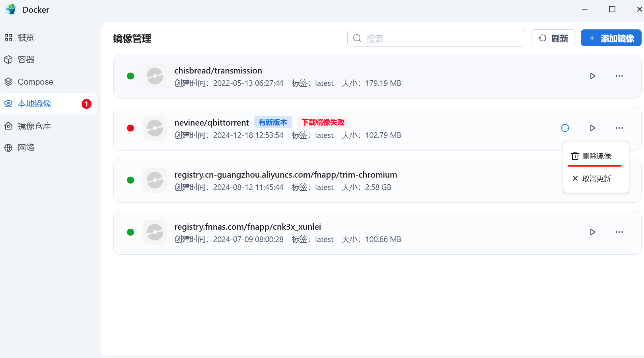This screenshot has height=358, width=644.
Task: Click the size text 179.19 MB
Action: 383,83
